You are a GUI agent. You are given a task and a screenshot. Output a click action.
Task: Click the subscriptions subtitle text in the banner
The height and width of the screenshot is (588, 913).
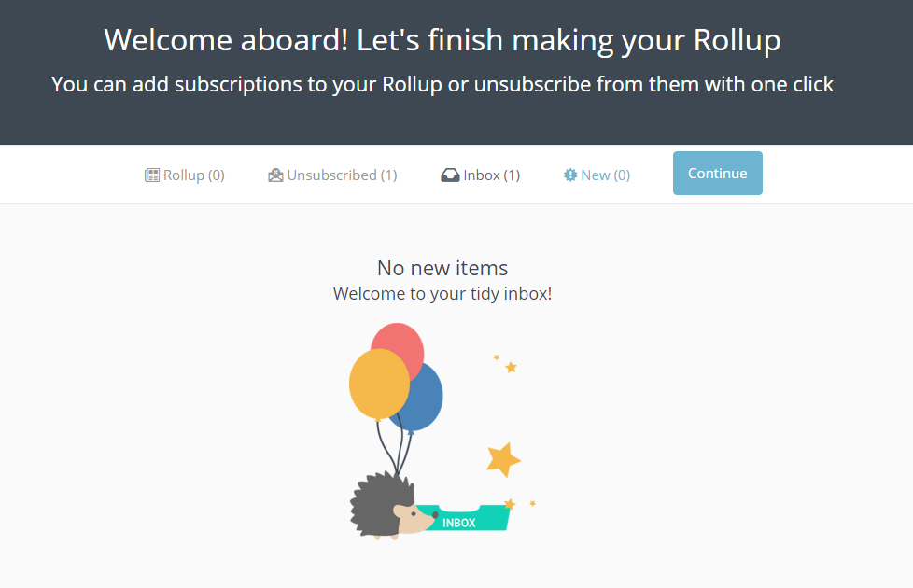point(442,84)
